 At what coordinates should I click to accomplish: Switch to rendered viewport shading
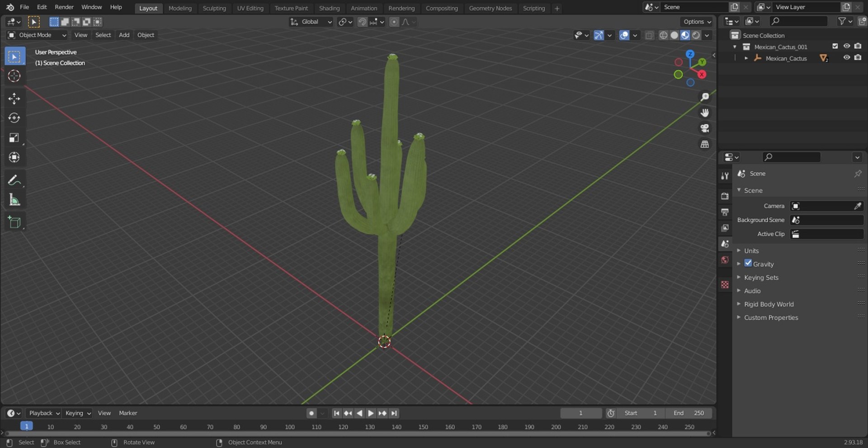click(x=696, y=35)
